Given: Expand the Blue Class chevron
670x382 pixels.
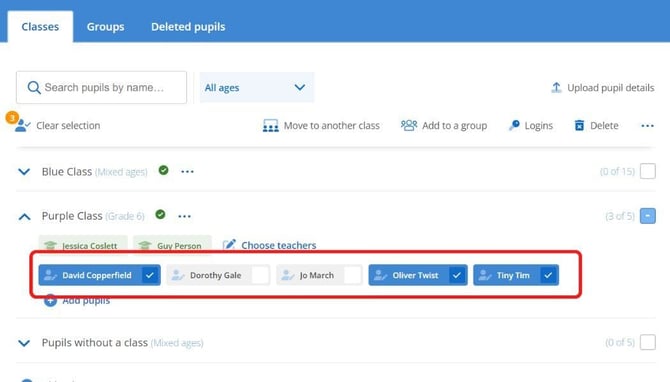Looking at the screenshot, I should click(24, 172).
